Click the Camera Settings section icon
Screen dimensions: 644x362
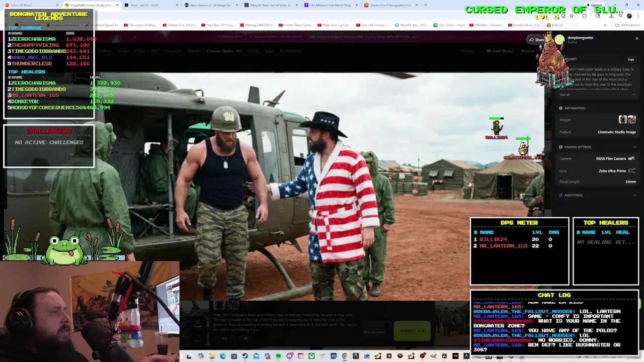pos(560,147)
